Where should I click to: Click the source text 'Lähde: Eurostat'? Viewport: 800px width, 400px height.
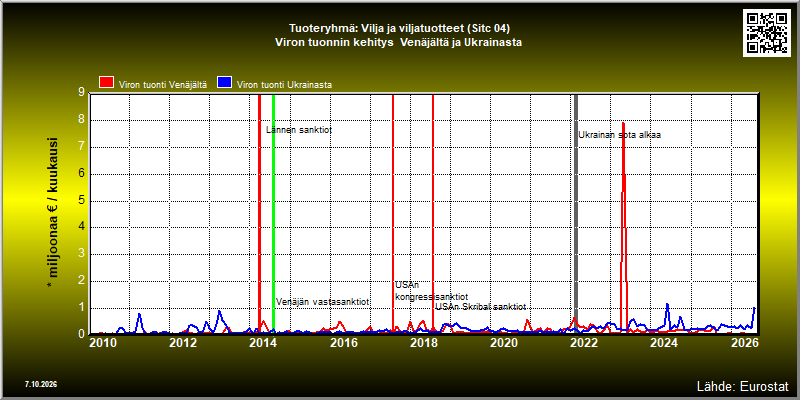pos(743,385)
